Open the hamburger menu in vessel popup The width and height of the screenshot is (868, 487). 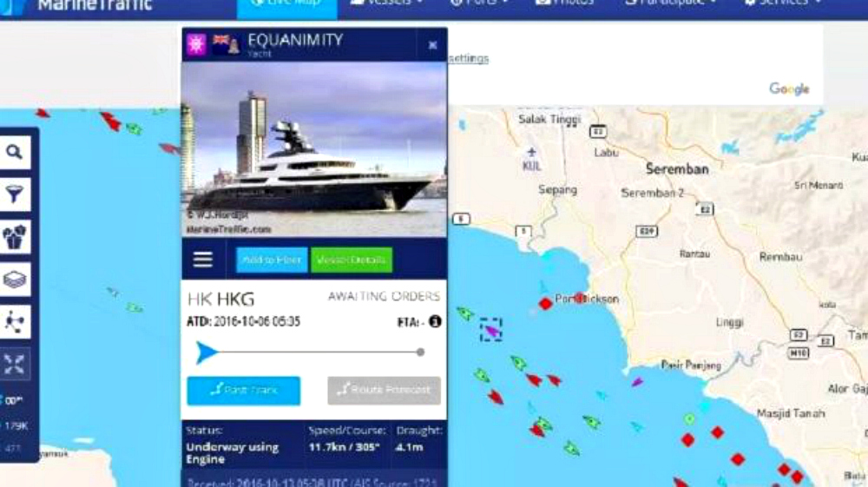point(202,259)
